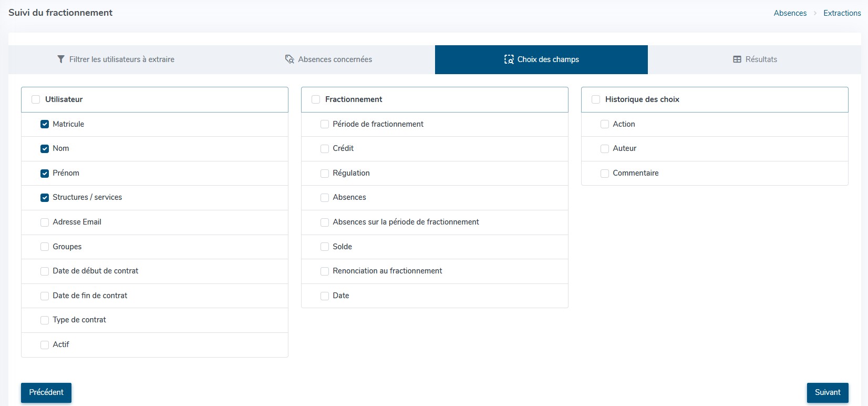This screenshot has height=406, width=868.
Task: Select all Historique des choix fields
Action: [596, 99]
